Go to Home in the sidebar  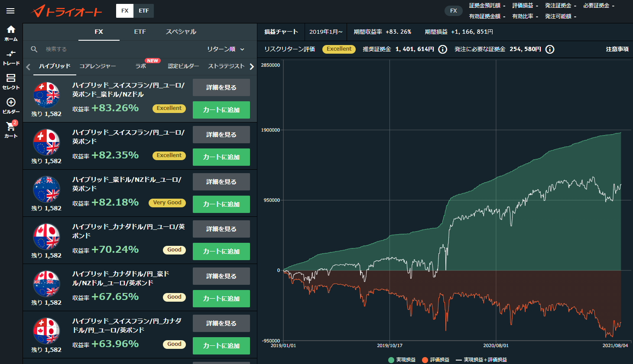[x=11, y=33]
